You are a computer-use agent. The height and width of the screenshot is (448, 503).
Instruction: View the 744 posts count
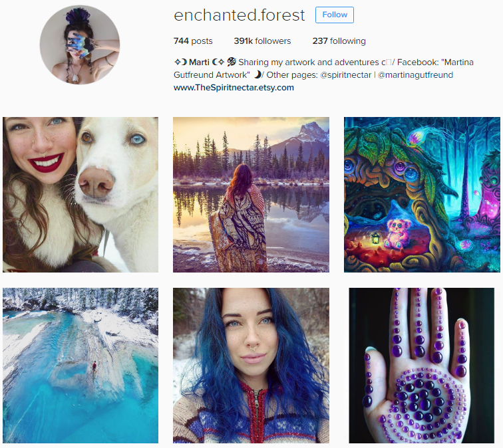[193, 41]
